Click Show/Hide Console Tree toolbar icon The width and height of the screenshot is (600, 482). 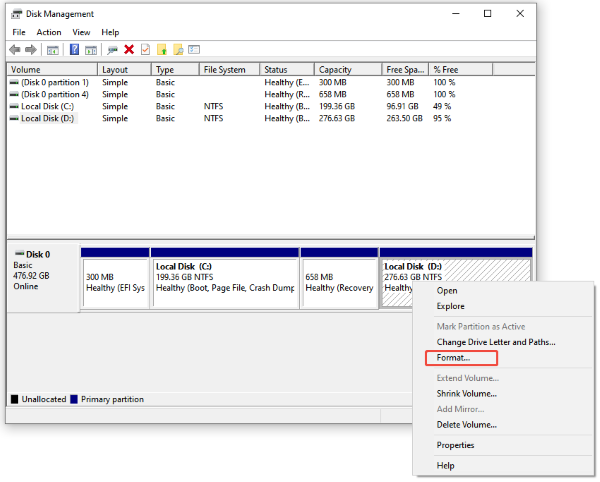[x=52, y=50]
